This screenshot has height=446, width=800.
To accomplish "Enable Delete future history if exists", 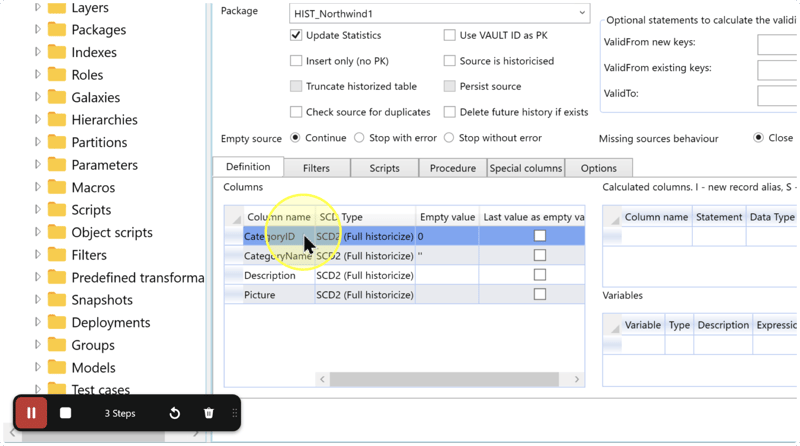I will click(449, 112).
